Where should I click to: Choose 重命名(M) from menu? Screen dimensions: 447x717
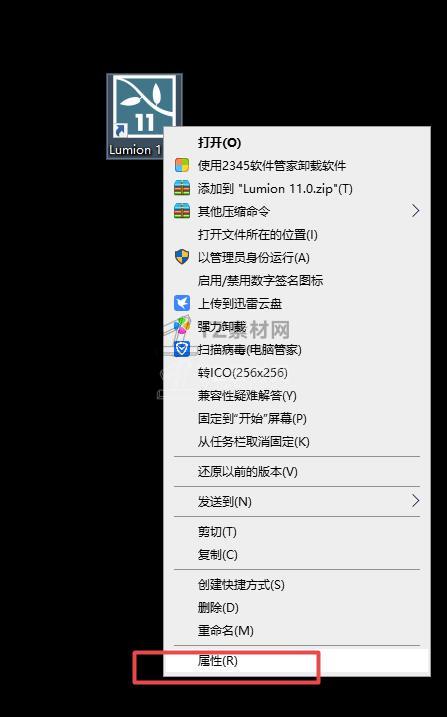tap(297, 631)
